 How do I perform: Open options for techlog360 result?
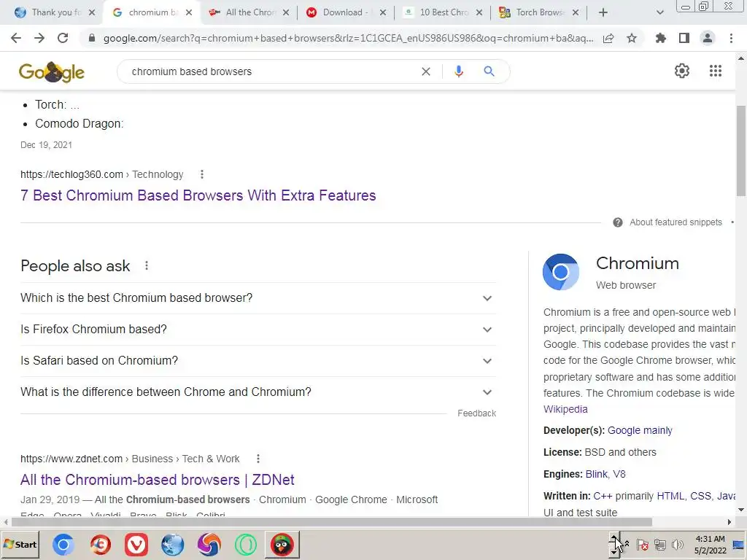pyautogui.click(x=202, y=174)
